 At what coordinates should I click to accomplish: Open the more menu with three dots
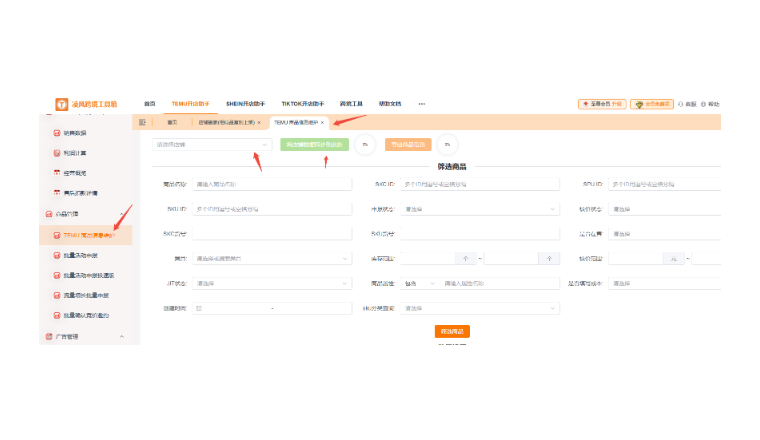(422, 104)
